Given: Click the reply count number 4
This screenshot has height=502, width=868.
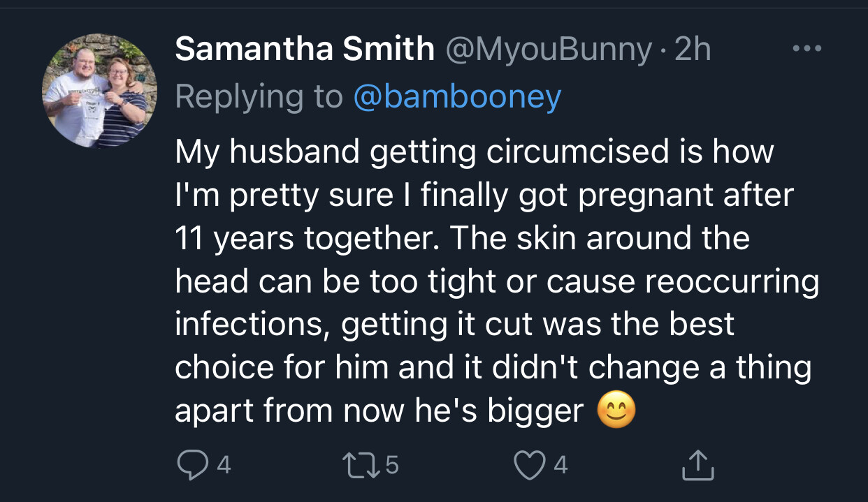Looking at the screenshot, I should pos(223,465).
